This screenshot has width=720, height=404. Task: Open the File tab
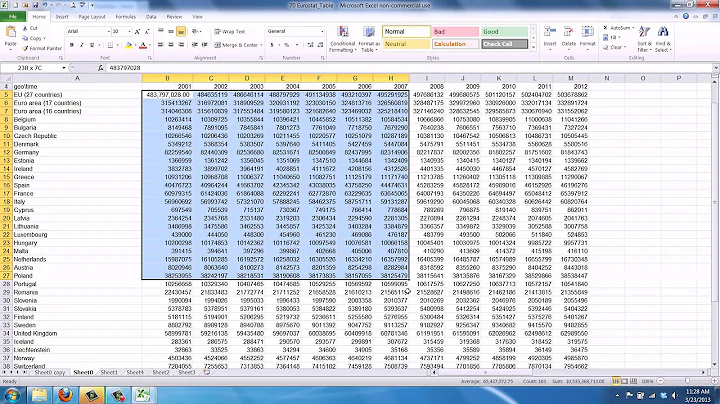coord(13,17)
